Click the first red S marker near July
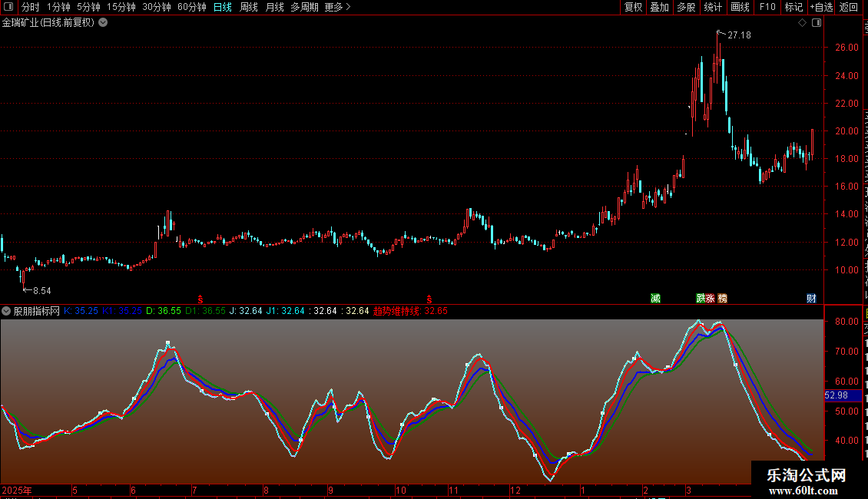This screenshot has height=499, width=868. (200, 299)
